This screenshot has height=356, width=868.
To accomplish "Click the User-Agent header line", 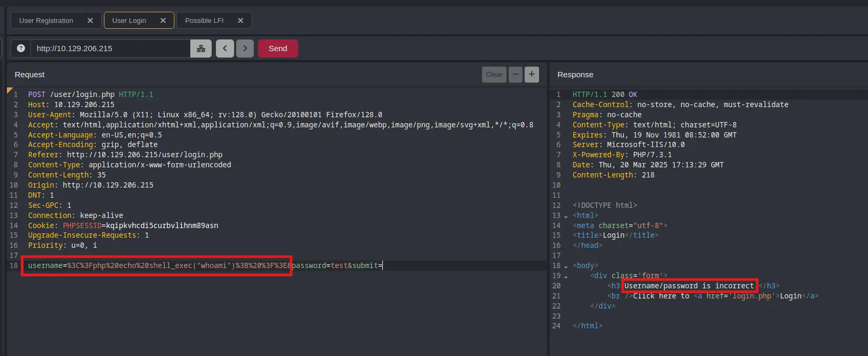I will [205, 115].
